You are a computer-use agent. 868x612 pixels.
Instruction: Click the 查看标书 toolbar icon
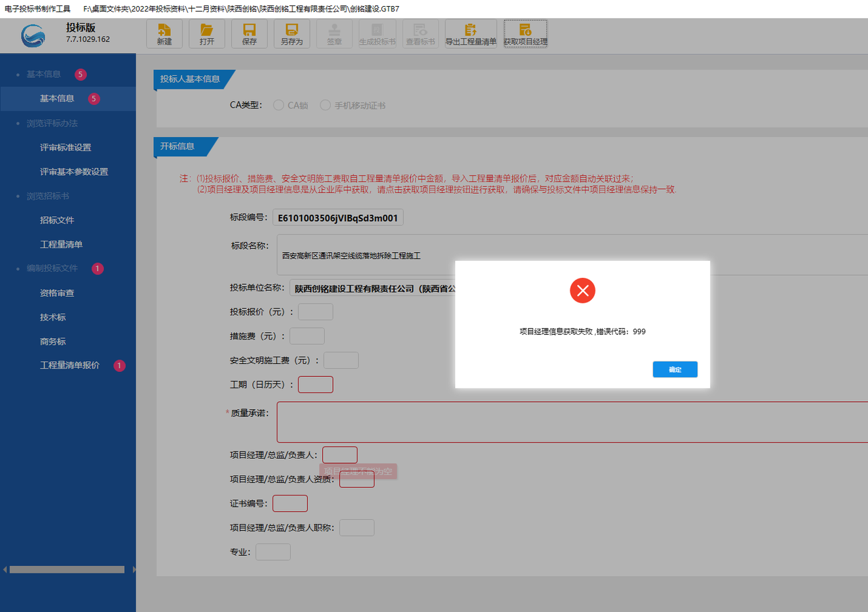[x=420, y=34]
